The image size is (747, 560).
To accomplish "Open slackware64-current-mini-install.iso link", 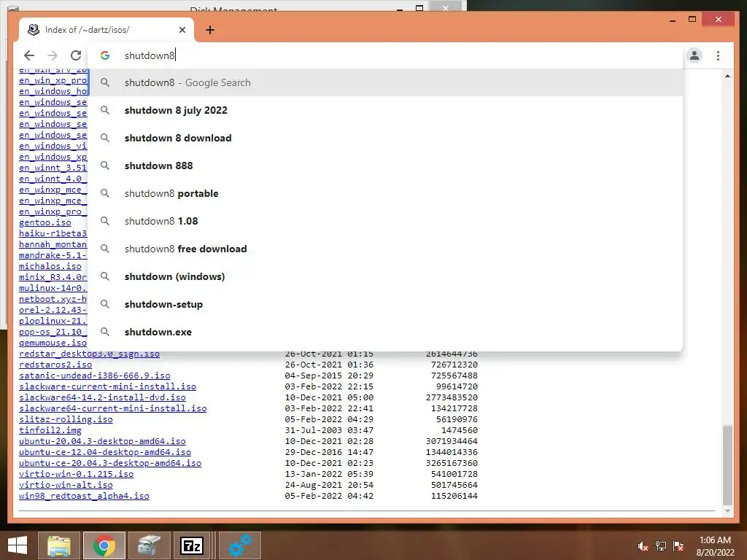I will 112,408.
